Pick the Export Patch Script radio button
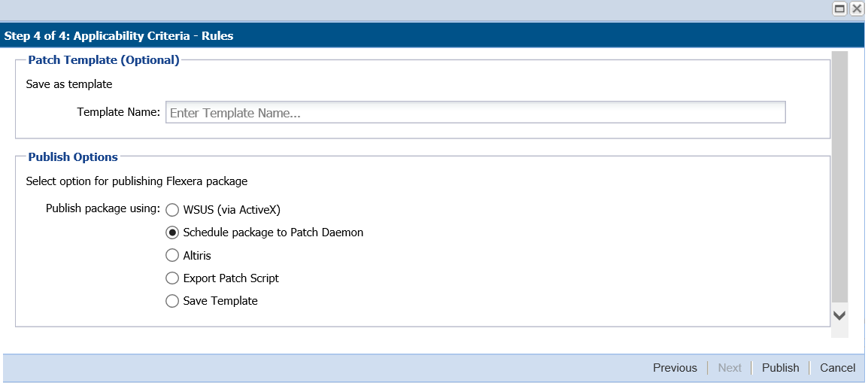 172,278
